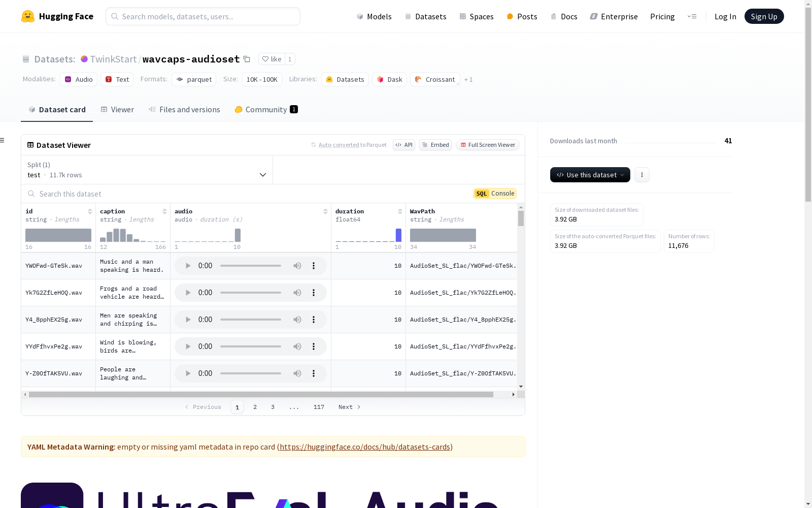Go to page 117 of dataset rows
This screenshot has width=812, height=508.
tap(319, 407)
